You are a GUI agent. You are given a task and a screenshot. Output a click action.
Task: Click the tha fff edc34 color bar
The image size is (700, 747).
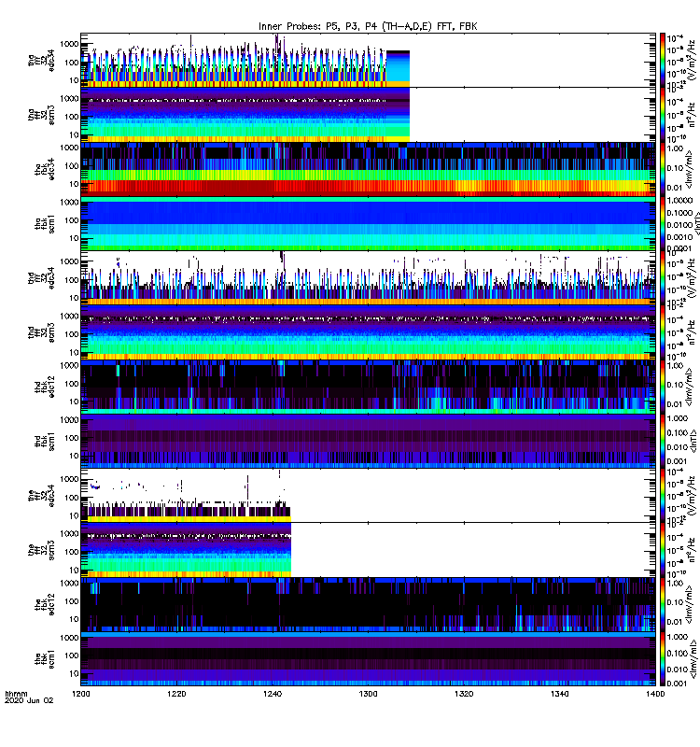663,60
